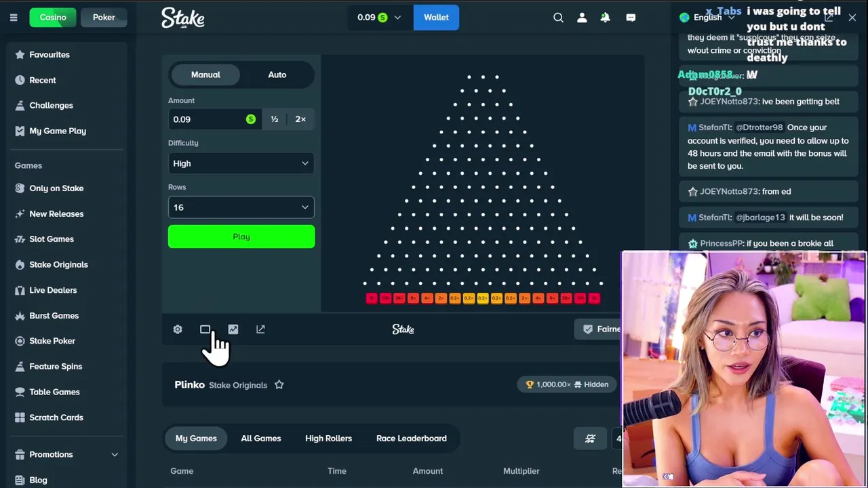
Task: Click the Challenges sidebar icon
Action: coord(20,105)
